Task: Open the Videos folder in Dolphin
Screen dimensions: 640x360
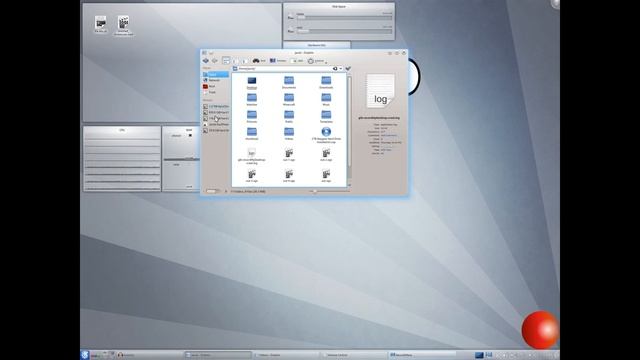Action: coord(289,134)
